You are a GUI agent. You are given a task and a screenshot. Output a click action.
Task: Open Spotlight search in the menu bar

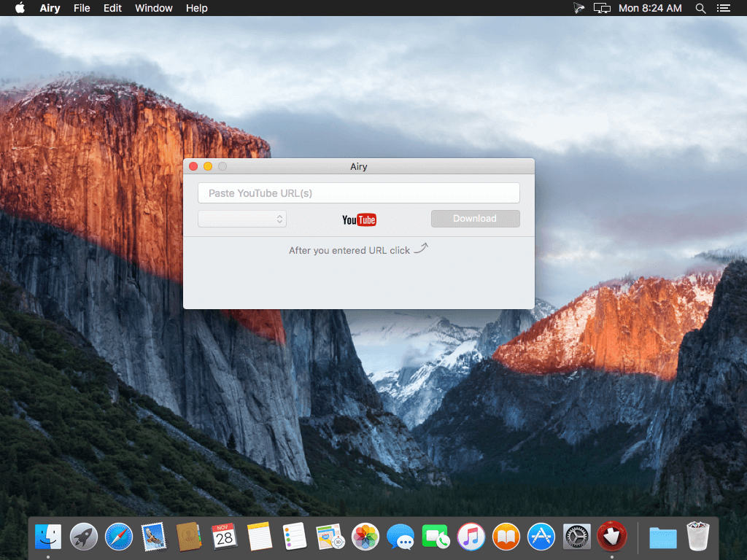click(700, 8)
